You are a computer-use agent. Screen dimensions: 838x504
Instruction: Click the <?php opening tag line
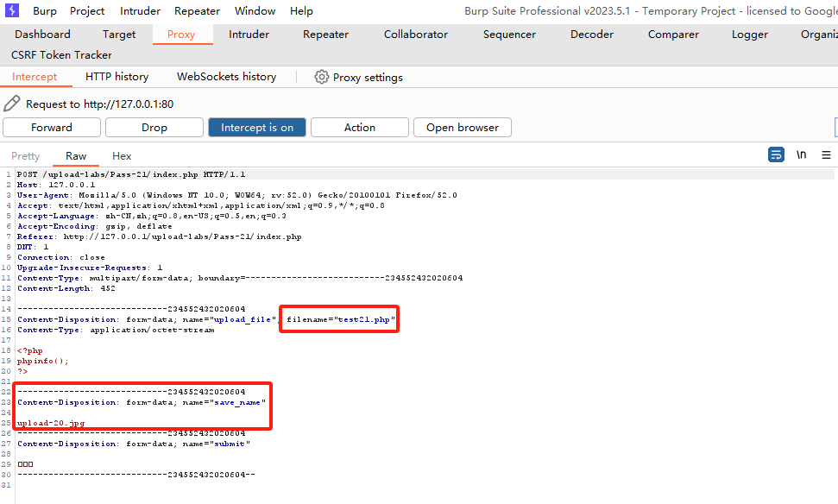[30, 351]
